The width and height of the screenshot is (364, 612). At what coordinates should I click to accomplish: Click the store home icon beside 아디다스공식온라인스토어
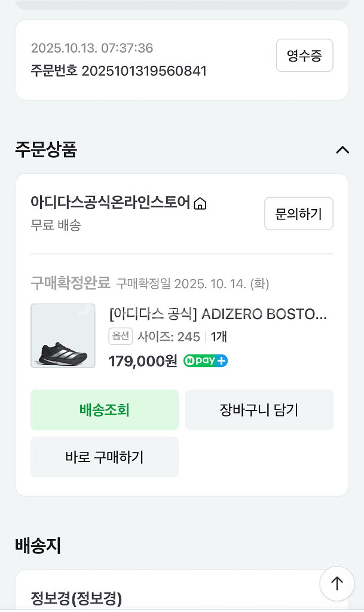click(x=201, y=204)
